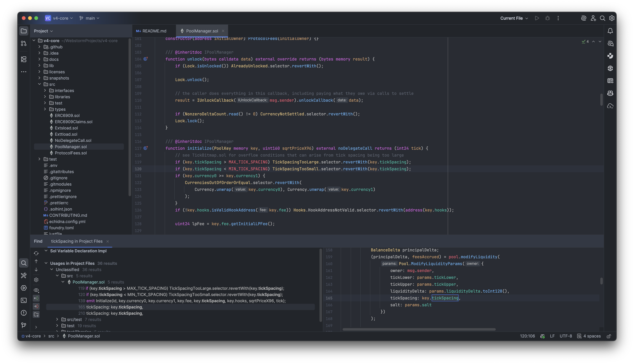The height and width of the screenshot is (364, 634).
Task: Click the Debug bug icon
Action: click(x=548, y=18)
